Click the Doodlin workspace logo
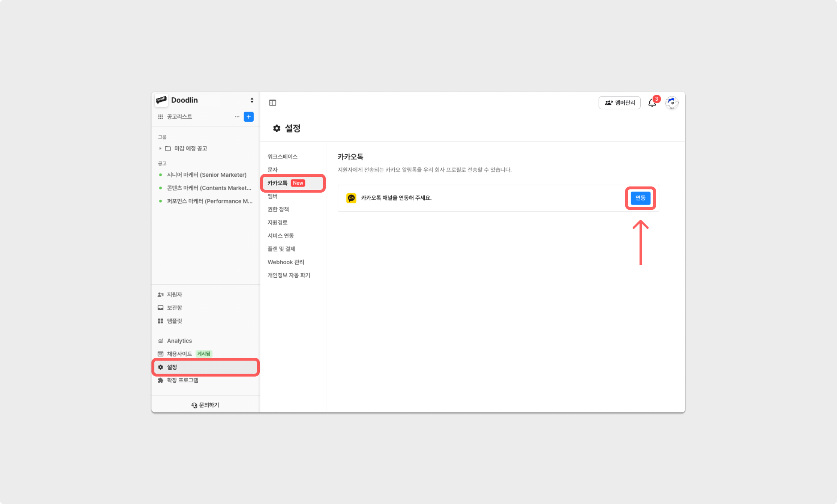Screen dimensions: 837x504 pos(161,100)
